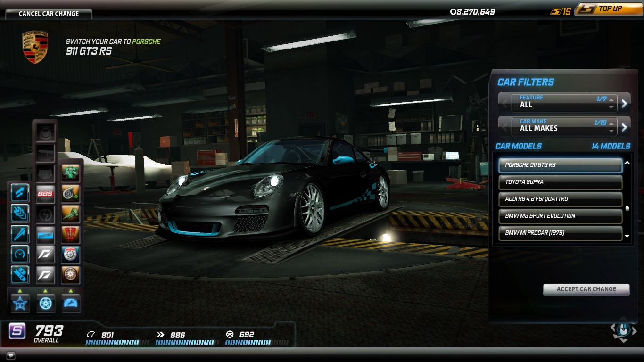This screenshot has width=644, height=362.
Task: Open the double-arrow skill mod slot
Action: (x=20, y=193)
